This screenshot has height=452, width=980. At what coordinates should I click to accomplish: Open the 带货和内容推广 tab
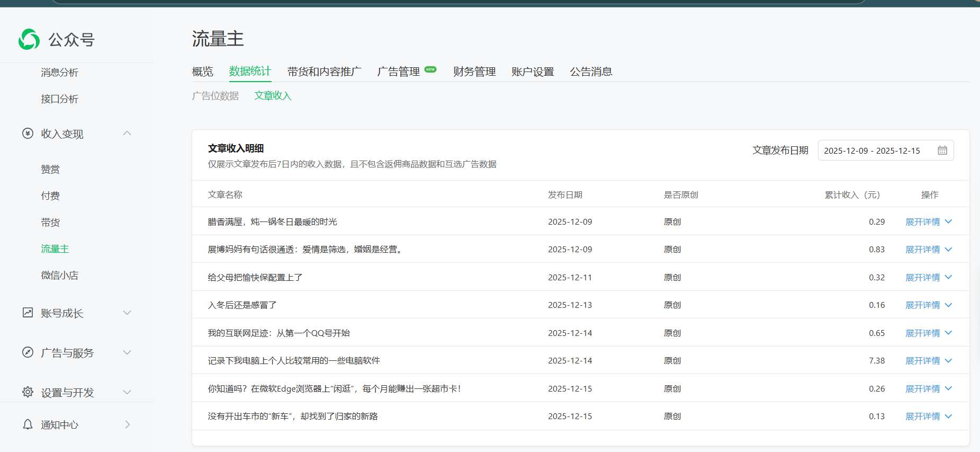click(324, 72)
